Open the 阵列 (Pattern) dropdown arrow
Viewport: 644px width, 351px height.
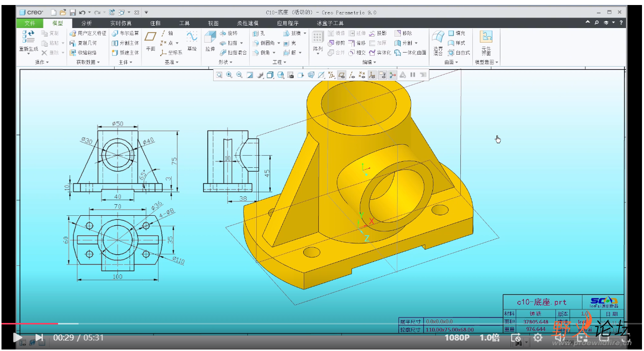point(318,54)
